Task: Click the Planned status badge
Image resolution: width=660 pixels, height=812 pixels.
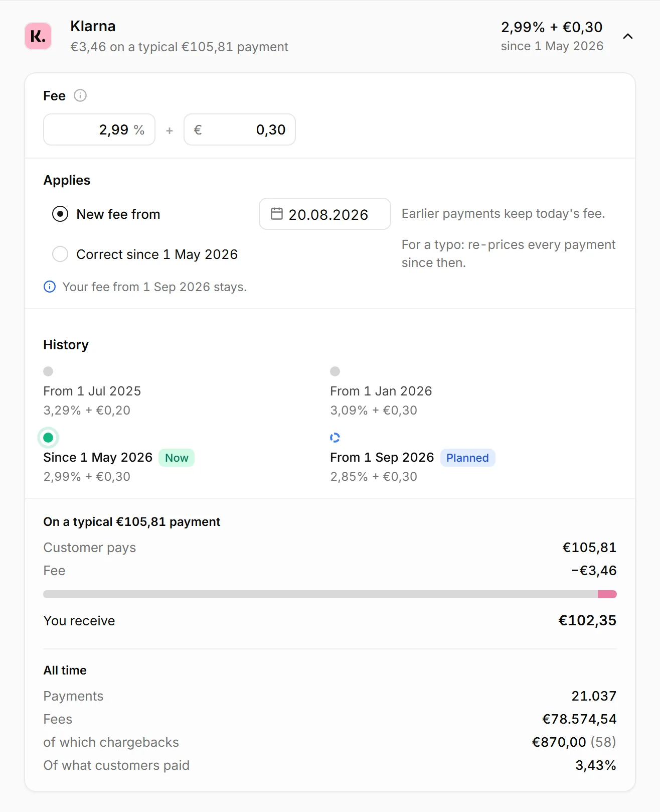Action: point(467,458)
